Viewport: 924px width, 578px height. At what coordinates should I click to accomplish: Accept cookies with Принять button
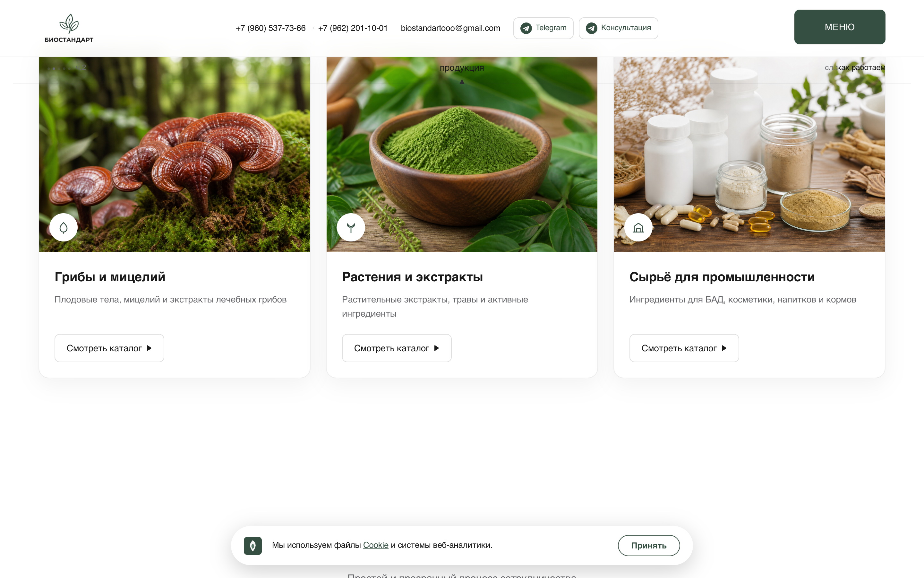tap(648, 546)
